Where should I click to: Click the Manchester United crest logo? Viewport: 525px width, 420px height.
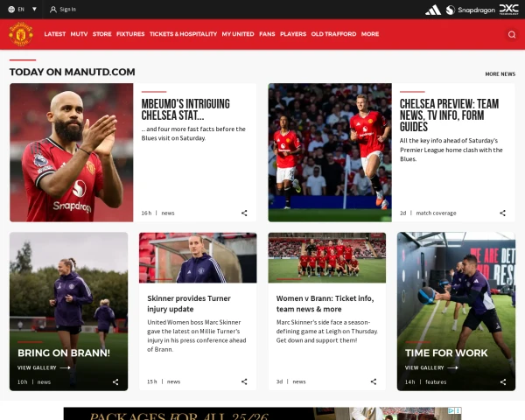tap(21, 34)
